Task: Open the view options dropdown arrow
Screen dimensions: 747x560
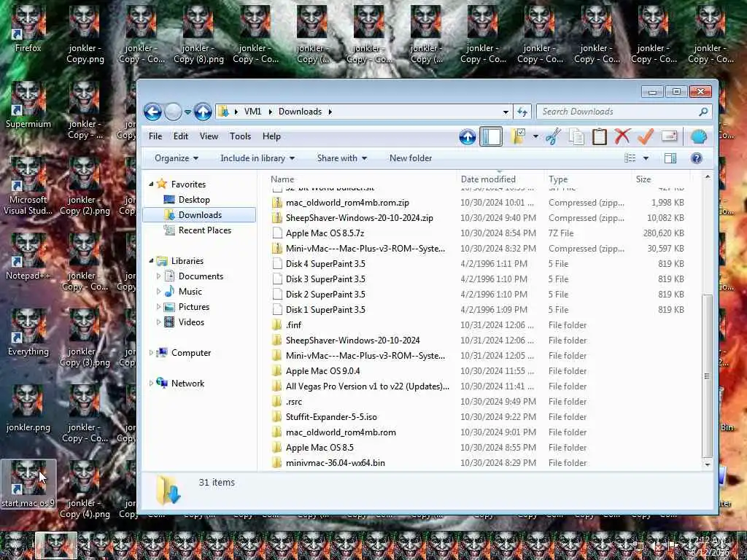Action: [x=646, y=158]
